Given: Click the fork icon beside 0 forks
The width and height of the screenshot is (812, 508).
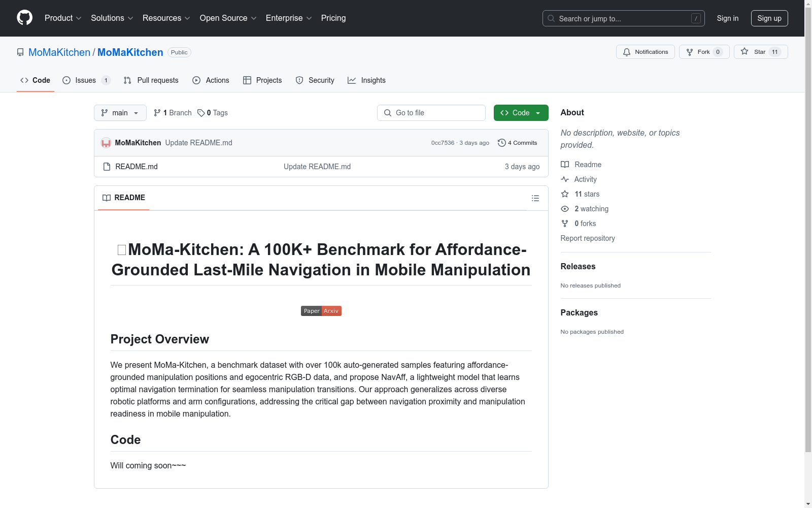Looking at the screenshot, I should [x=565, y=224].
